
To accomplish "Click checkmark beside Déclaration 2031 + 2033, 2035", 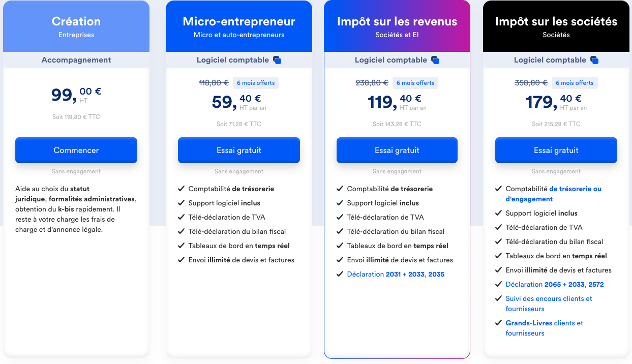I will pos(340,274).
